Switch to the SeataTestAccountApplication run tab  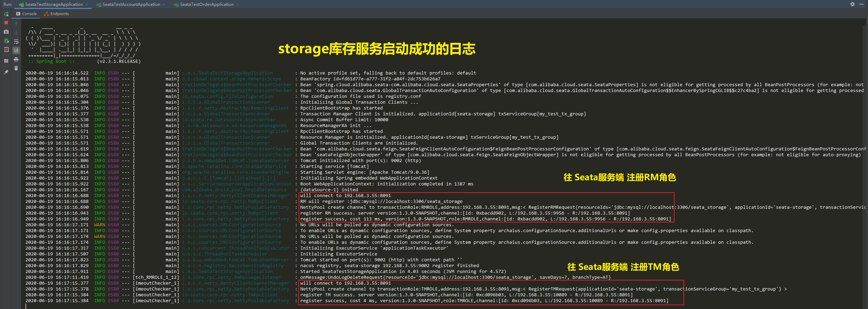point(131,4)
